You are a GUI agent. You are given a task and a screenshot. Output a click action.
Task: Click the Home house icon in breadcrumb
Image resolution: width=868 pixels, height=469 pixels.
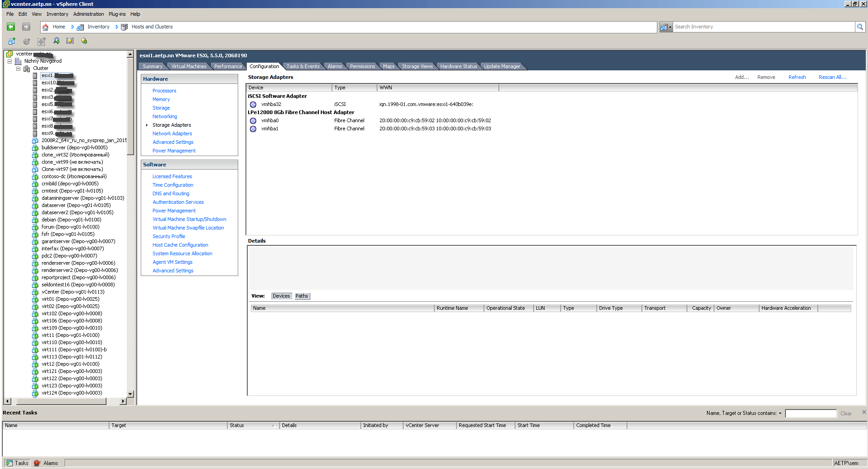point(45,27)
